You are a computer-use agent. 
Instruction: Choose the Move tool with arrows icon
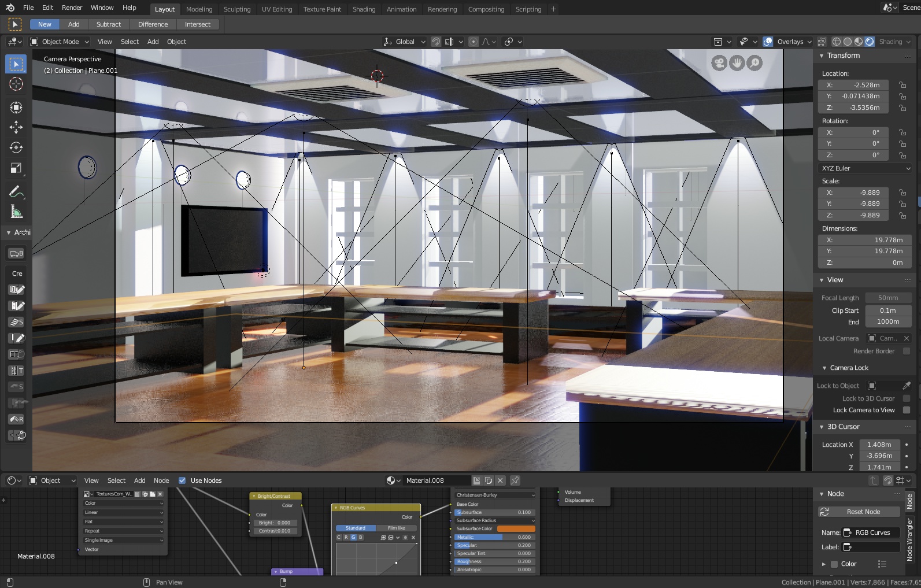pos(16,127)
